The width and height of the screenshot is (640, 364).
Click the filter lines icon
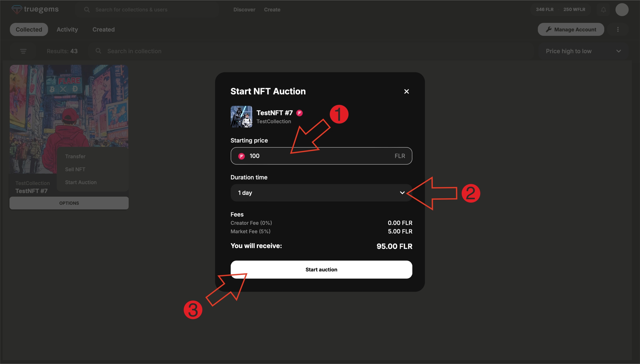(23, 51)
